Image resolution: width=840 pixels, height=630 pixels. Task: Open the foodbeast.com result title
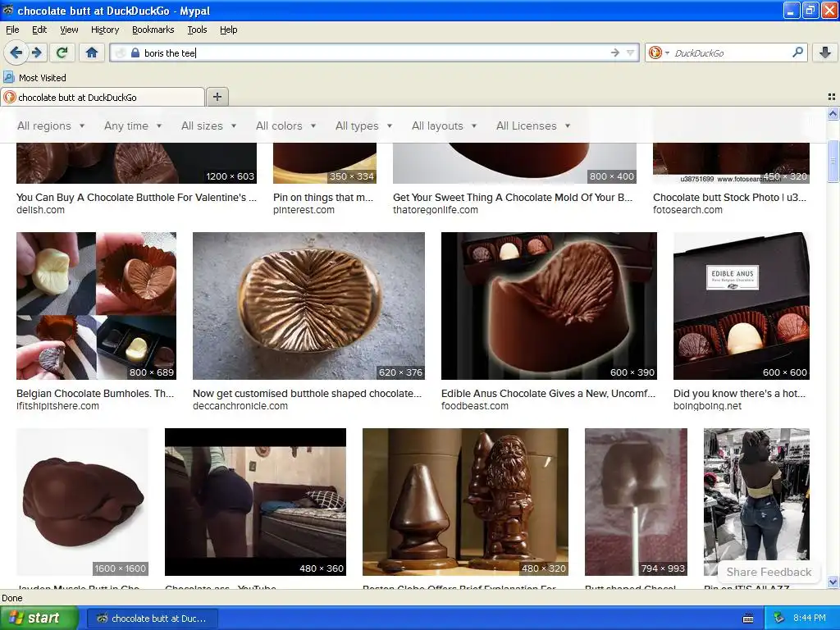[548, 393]
